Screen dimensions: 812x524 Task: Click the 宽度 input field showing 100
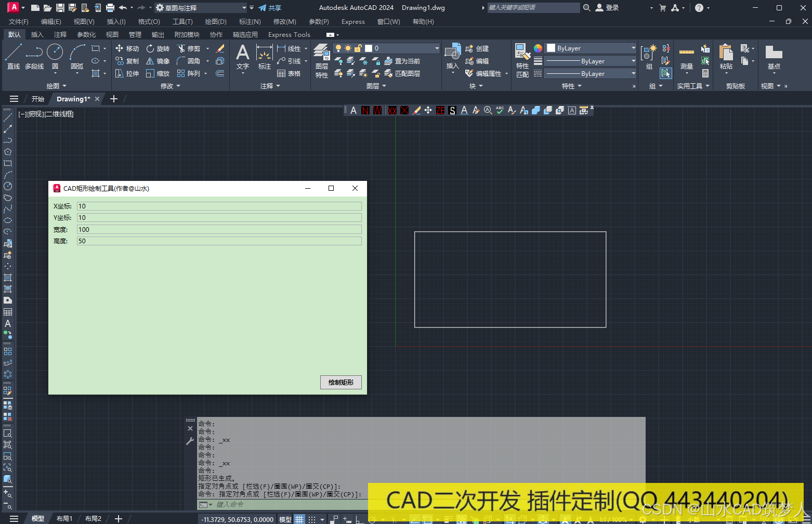(219, 229)
